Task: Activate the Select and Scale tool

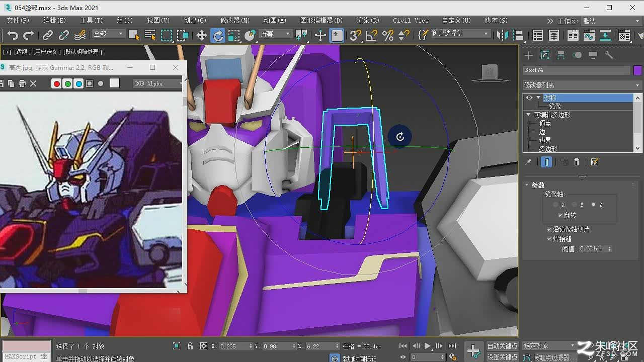Action: tap(234, 35)
